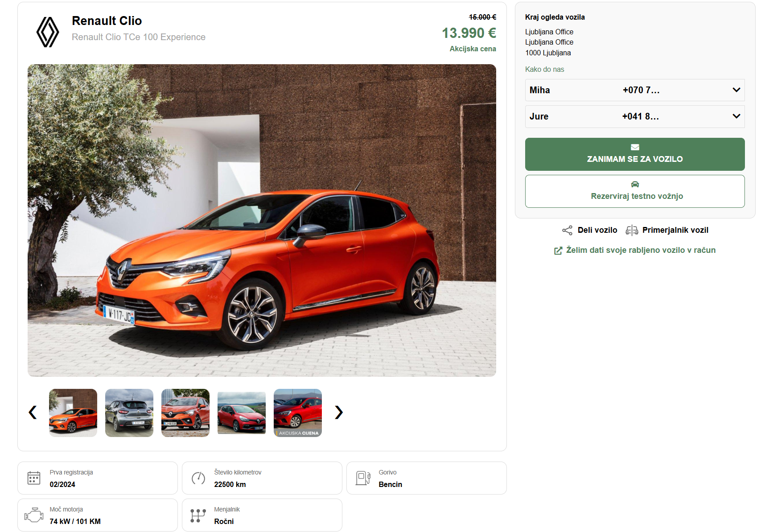Click the engine icon for Moč motorja

click(x=34, y=515)
